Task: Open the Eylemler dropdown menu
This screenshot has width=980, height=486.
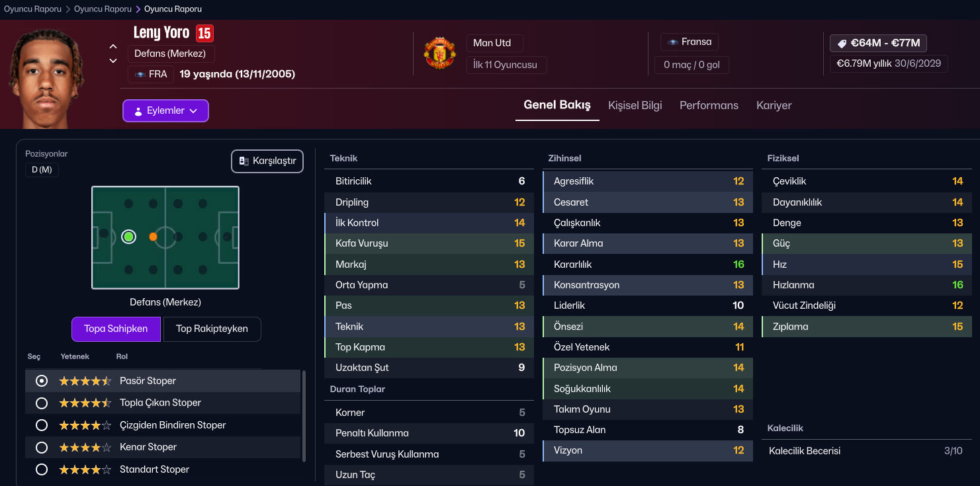Action: point(165,110)
